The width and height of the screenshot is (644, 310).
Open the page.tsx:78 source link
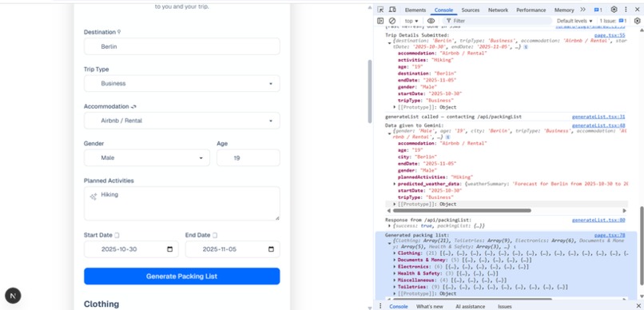point(610,235)
